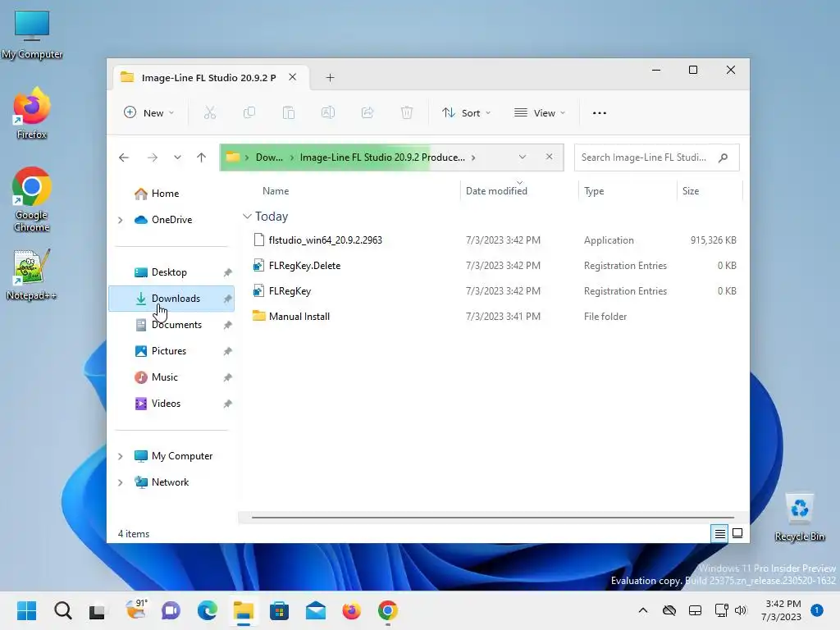Image resolution: width=840 pixels, height=630 pixels.
Task: Select Videos in navigation pane
Action: [x=171, y=404]
